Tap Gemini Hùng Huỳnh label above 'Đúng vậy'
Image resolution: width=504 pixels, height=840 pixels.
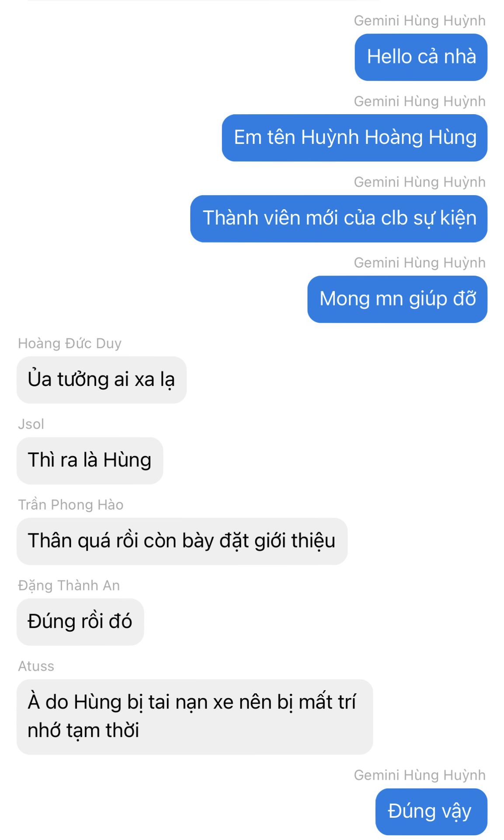(x=420, y=775)
